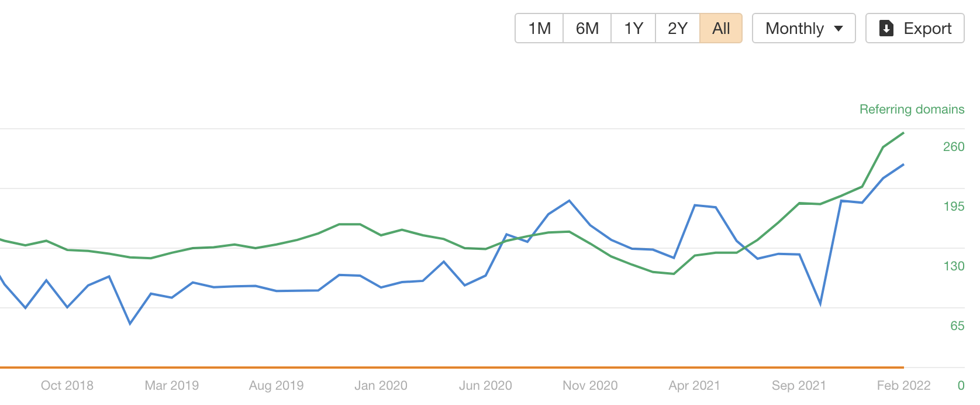Click the Referring domains legend label

pyautogui.click(x=912, y=109)
